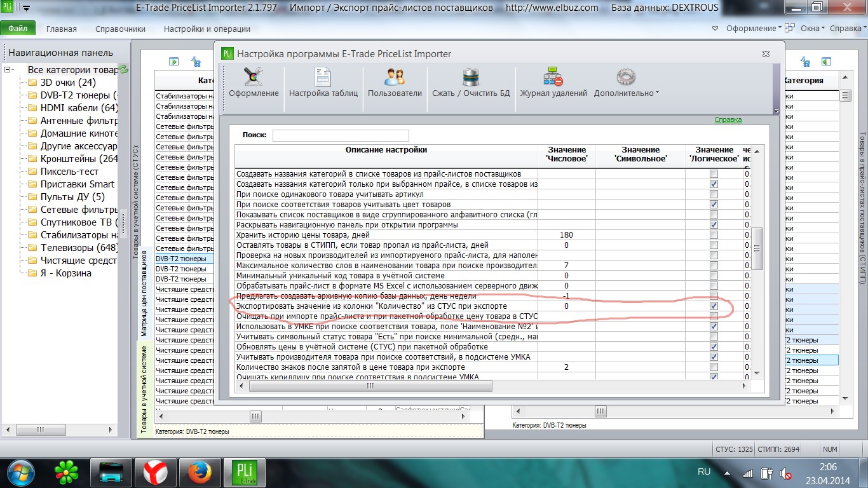The height and width of the screenshot is (488, 868).
Task: Click the font Aa icon above left table
Action: tap(196, 62)
